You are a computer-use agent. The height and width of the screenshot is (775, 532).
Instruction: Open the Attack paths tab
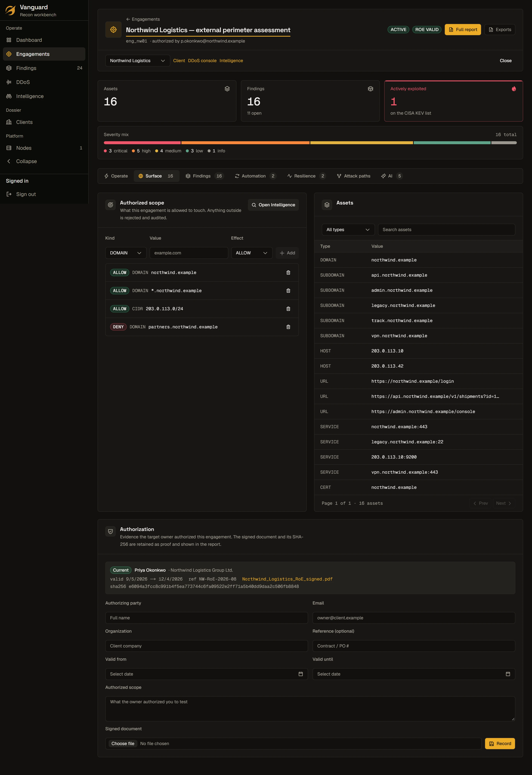[x=354, y=176]
